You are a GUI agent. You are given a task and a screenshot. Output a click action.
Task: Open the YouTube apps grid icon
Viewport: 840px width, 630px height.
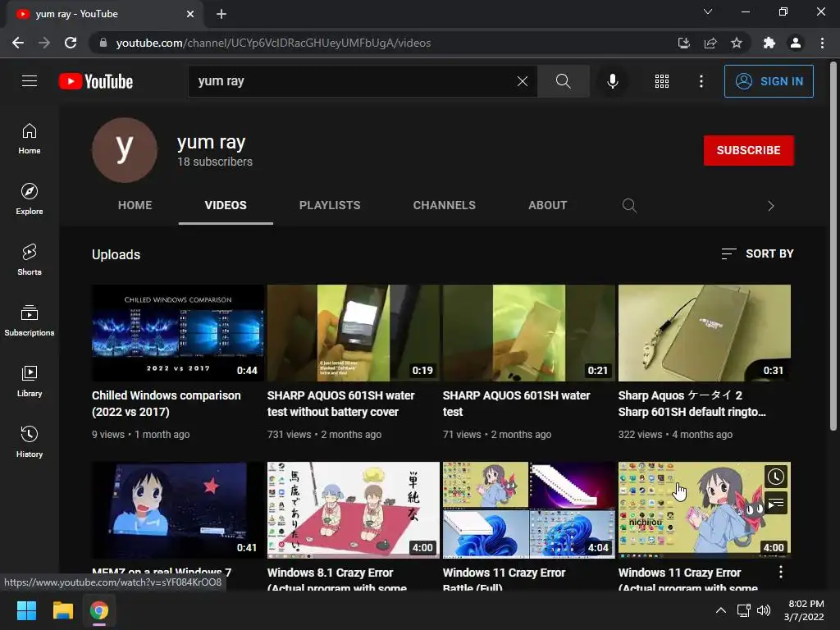(662, 81)
